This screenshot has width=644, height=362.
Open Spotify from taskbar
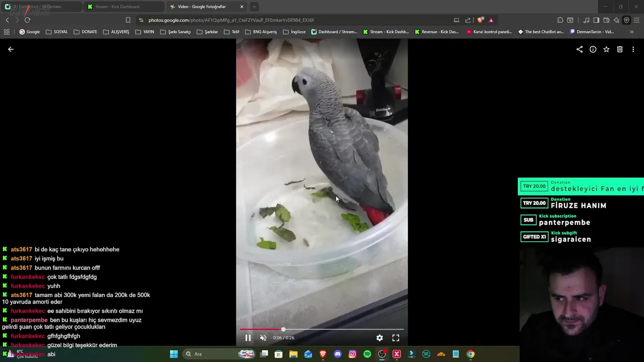tap(367, 354)
